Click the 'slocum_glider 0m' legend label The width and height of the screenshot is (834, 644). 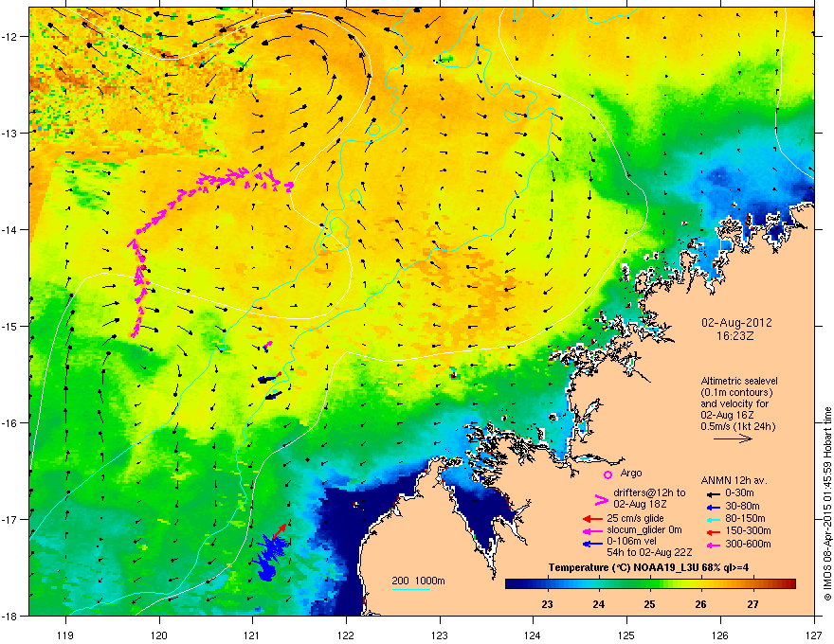[x=644, y=530]
